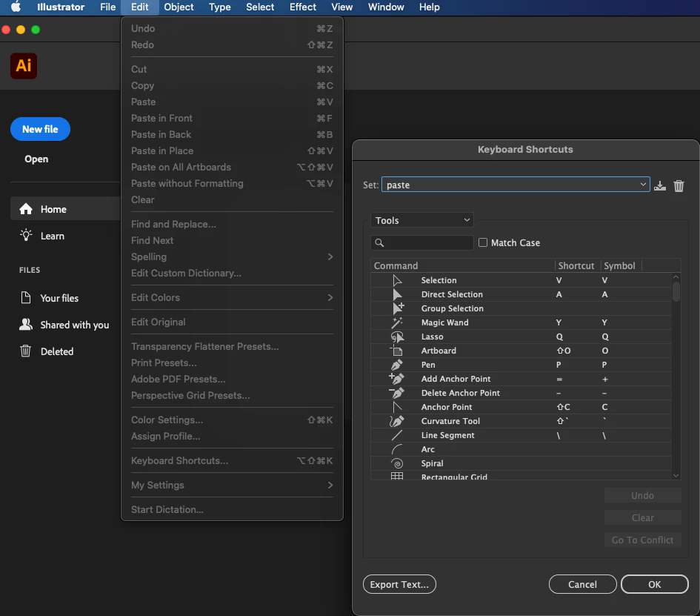The width and height of the screenshot is (700, 616).
Task: Open the Window menu
Action: pos(386,7)
